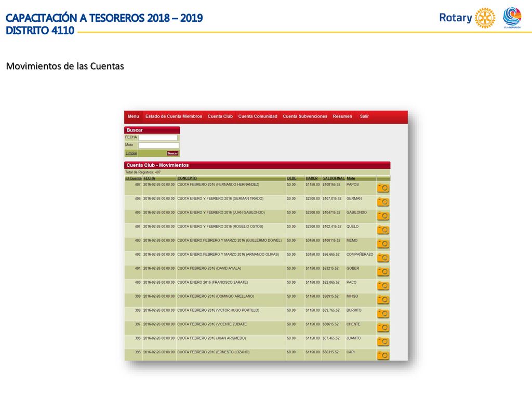Select concept mentioning GUILLERMO DOWEL
The width and height of the screenshot is (532, 399).
pyautogui.click(x=229, y=240)
